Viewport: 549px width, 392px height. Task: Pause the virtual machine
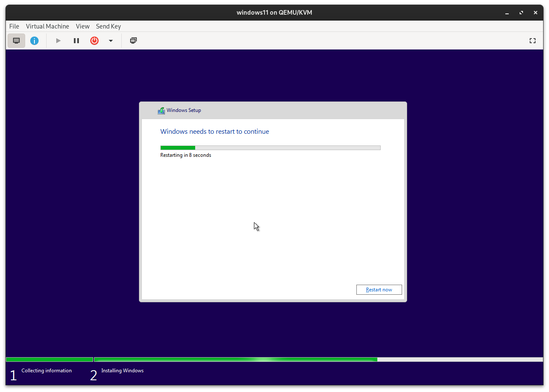click(x=76, y=41)
